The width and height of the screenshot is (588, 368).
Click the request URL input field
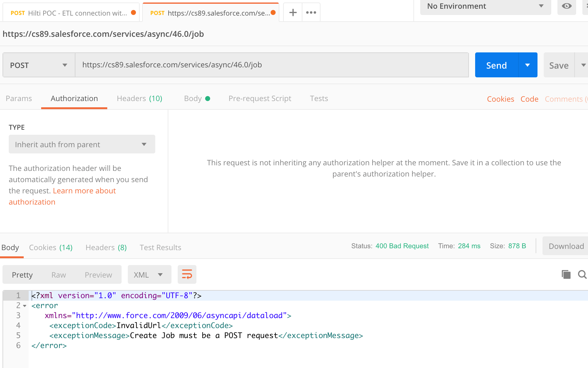click(272, 65)
